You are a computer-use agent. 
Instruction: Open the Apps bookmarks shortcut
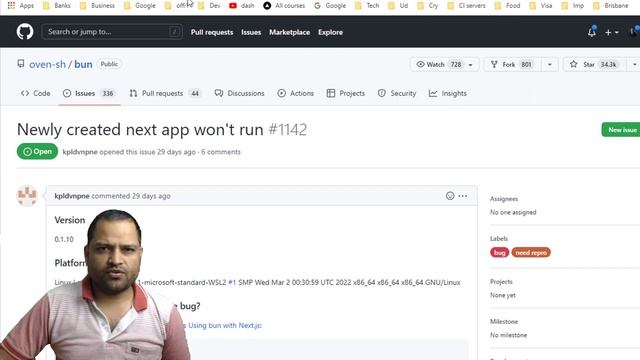[x=21, y=5]
